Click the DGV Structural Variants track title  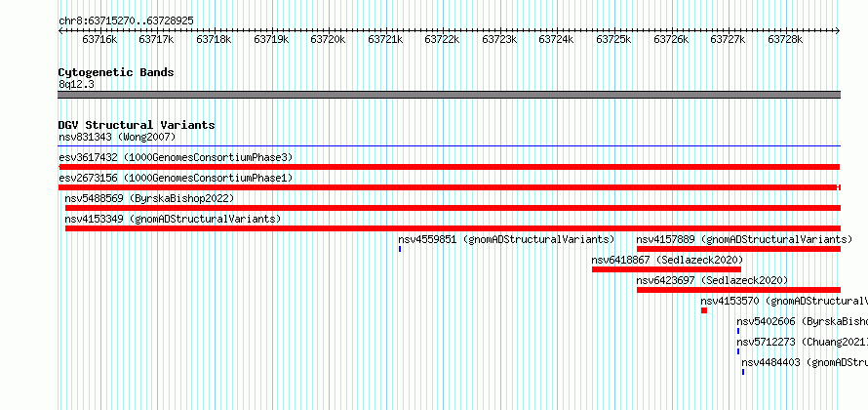[x=137, y=125]
